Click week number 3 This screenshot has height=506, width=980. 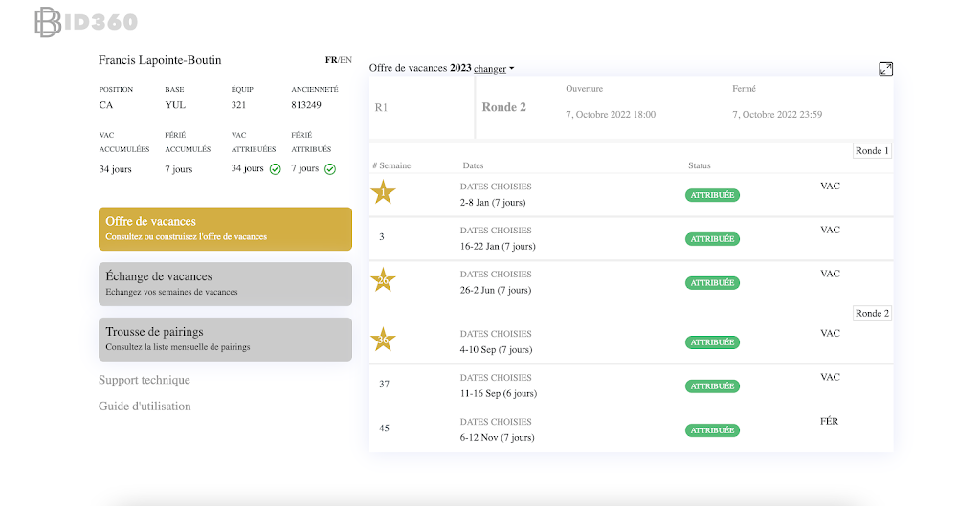(x=382, y=237)
